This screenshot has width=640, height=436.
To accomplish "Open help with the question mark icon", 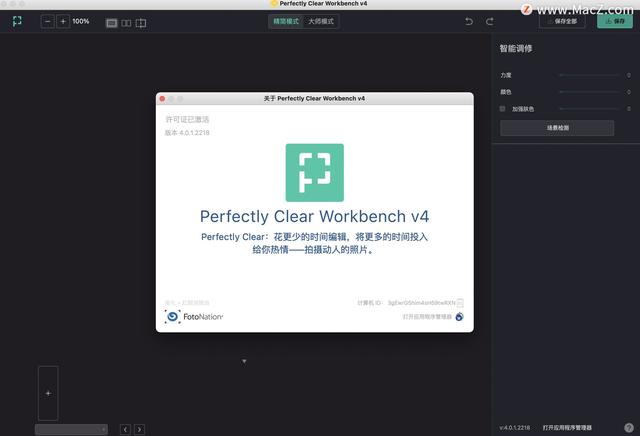I will pyautogui.click(x=629, y=427).
